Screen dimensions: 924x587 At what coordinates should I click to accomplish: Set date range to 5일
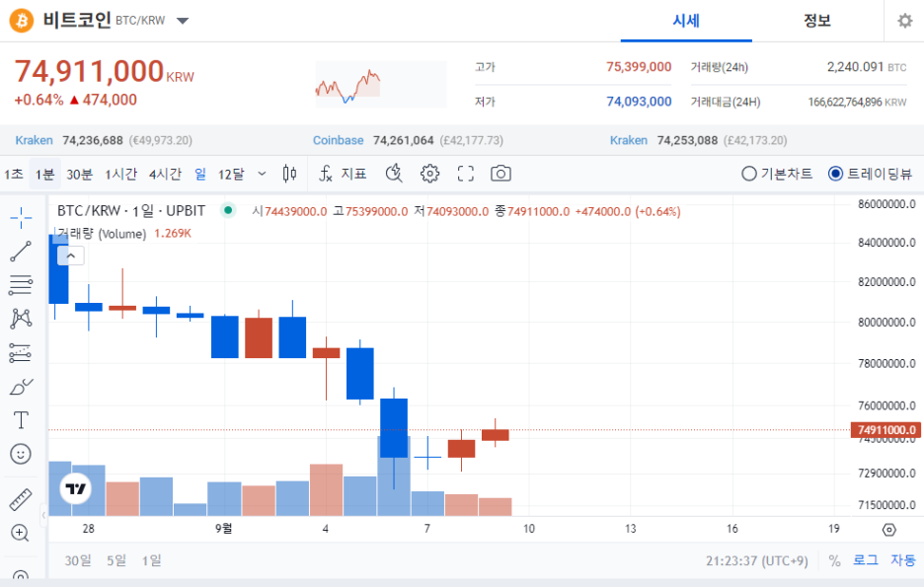(116, 560)
